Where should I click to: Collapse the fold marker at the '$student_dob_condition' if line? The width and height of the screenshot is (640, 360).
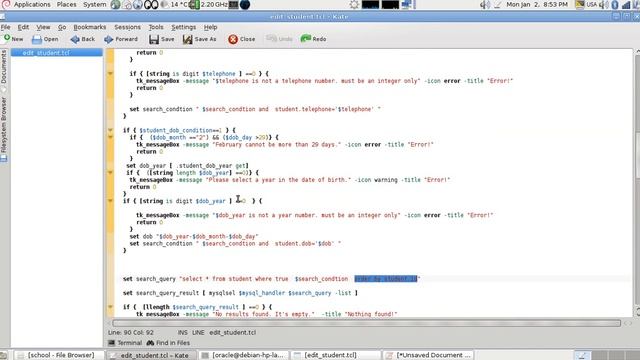click(x=110, y=130)
